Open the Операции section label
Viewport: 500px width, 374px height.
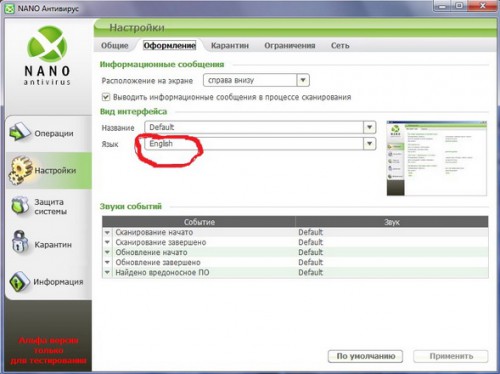point(54,133)
